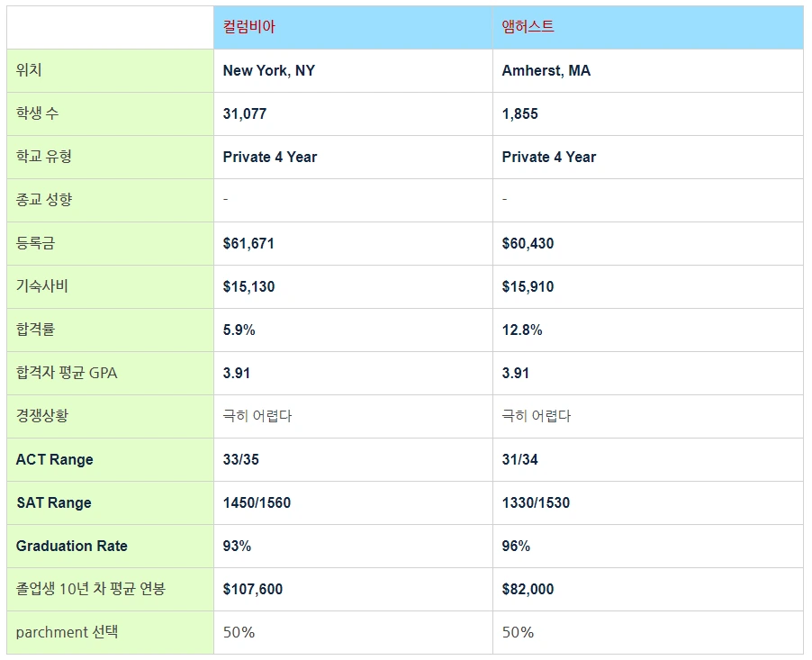Viewport: 812px width, 660px height.
Task: Select the 등록금 row label
Action: click(35, 243)
